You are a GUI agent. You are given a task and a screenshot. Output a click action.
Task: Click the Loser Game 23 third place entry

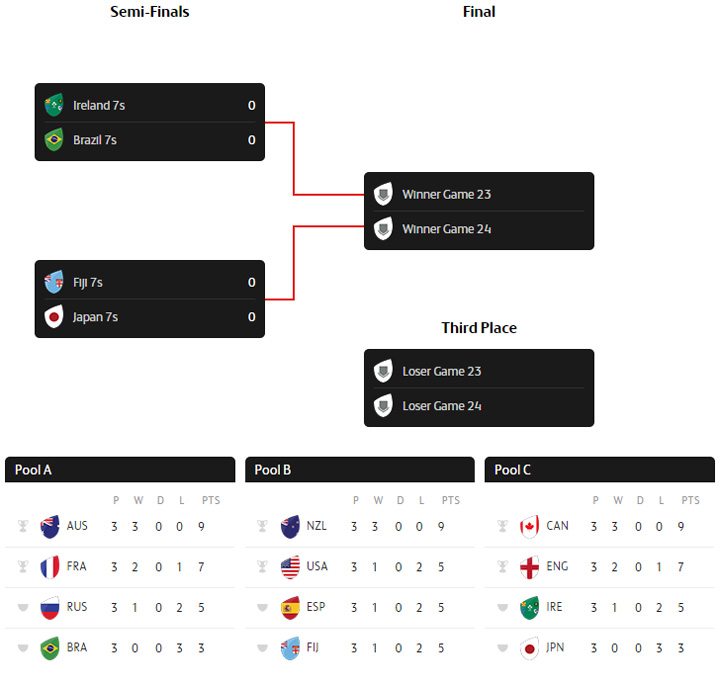pyautogui.click(x=442, y=372)
